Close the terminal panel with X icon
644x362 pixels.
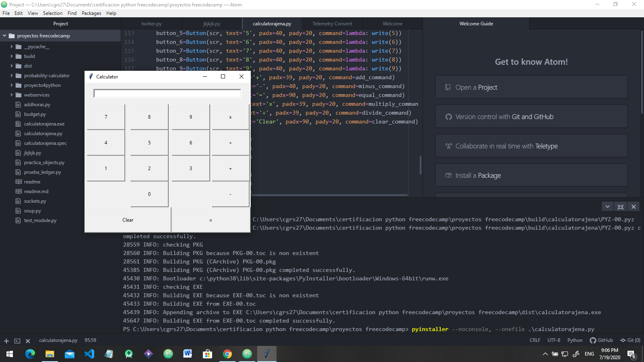click(x=634, y=207)
